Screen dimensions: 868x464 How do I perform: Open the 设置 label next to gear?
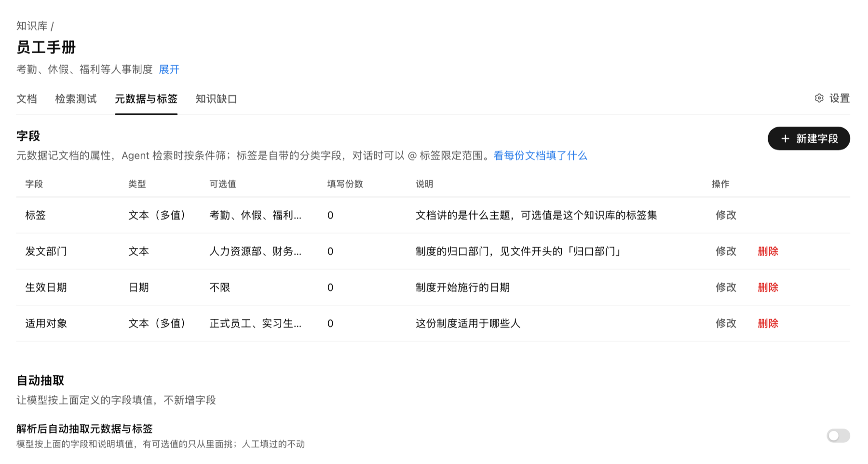coord(840,98)
